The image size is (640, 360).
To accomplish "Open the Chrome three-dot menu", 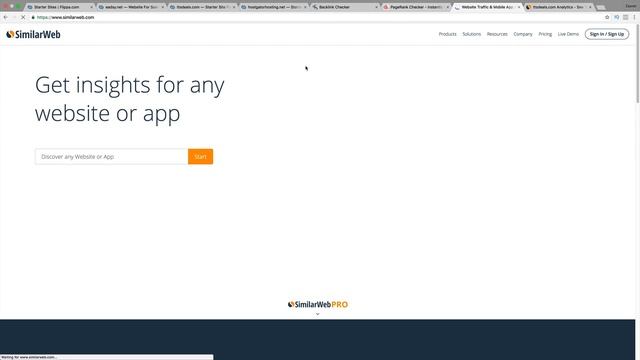I will [634, 17].
